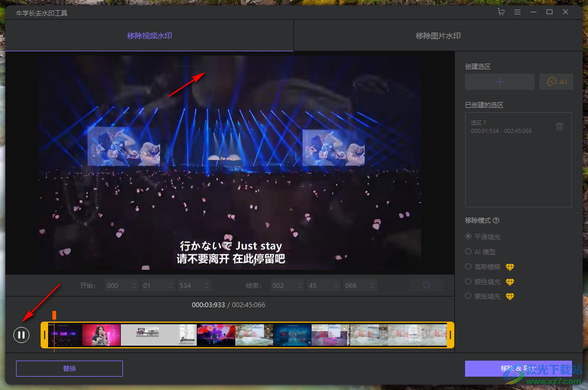Viewport: 588px width, 390px height.
Task: Select AI 模型 removal mode
Action: tap(480, 252)
